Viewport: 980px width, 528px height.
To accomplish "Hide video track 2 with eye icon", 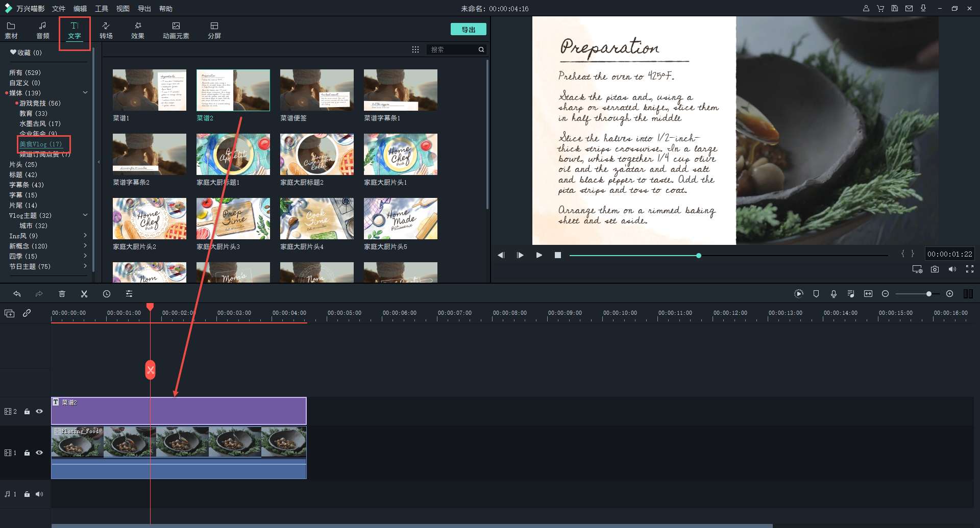I will (x=39, y=411).
